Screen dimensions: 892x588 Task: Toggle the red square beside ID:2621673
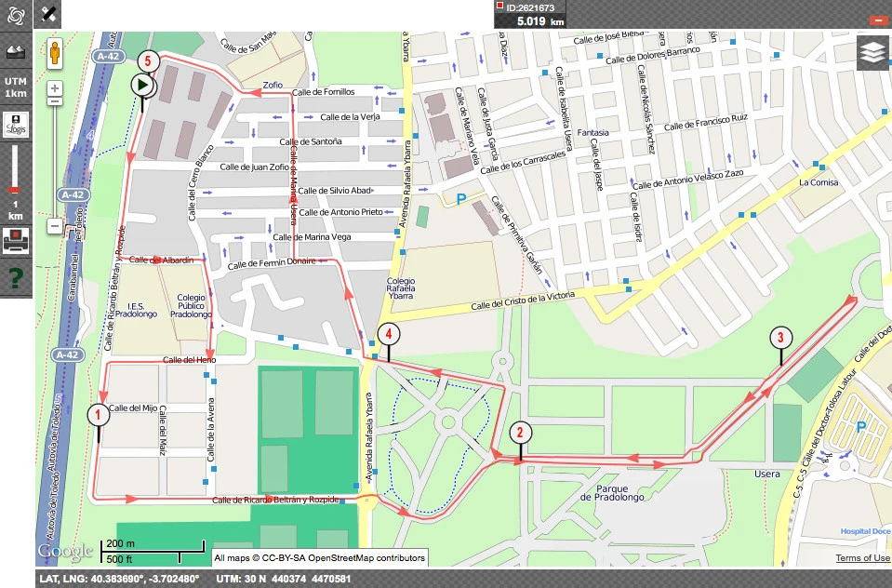point(500,7)
